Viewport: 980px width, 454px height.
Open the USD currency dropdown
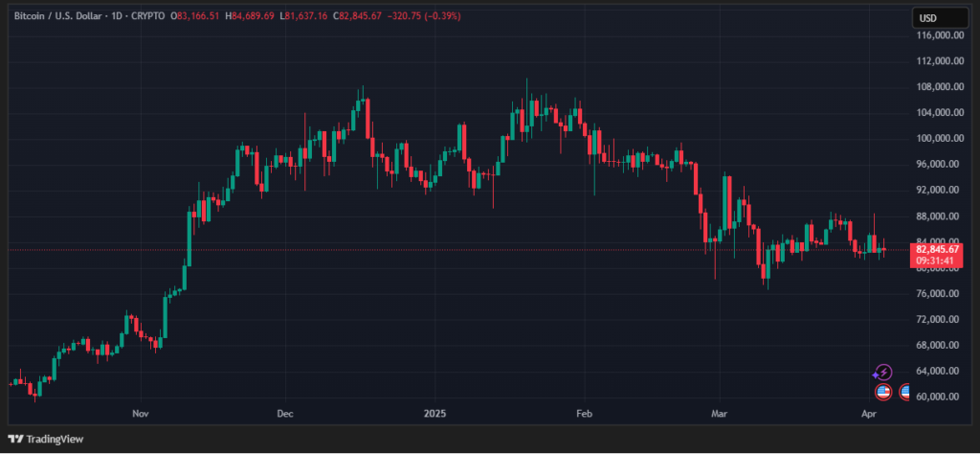(940, 18)
